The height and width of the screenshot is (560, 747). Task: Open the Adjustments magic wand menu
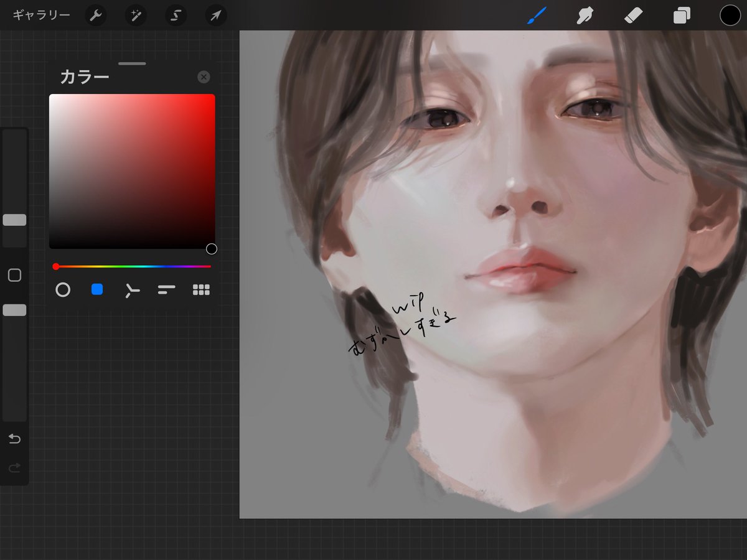point(136,16)
